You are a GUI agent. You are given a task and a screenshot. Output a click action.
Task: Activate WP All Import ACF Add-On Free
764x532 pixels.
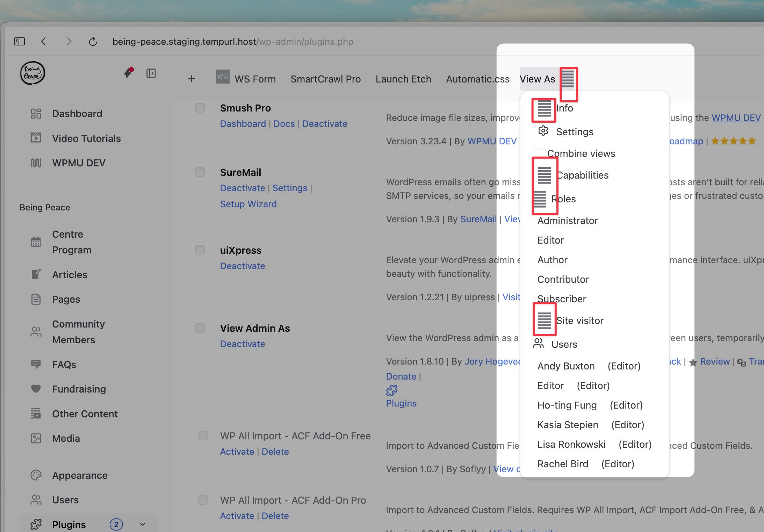[x=237, y=452]
